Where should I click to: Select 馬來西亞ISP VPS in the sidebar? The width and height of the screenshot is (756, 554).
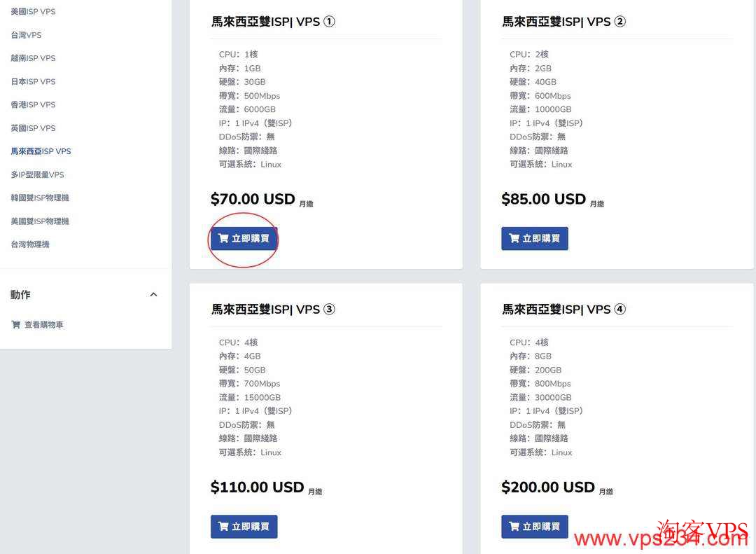coord(41,151)
